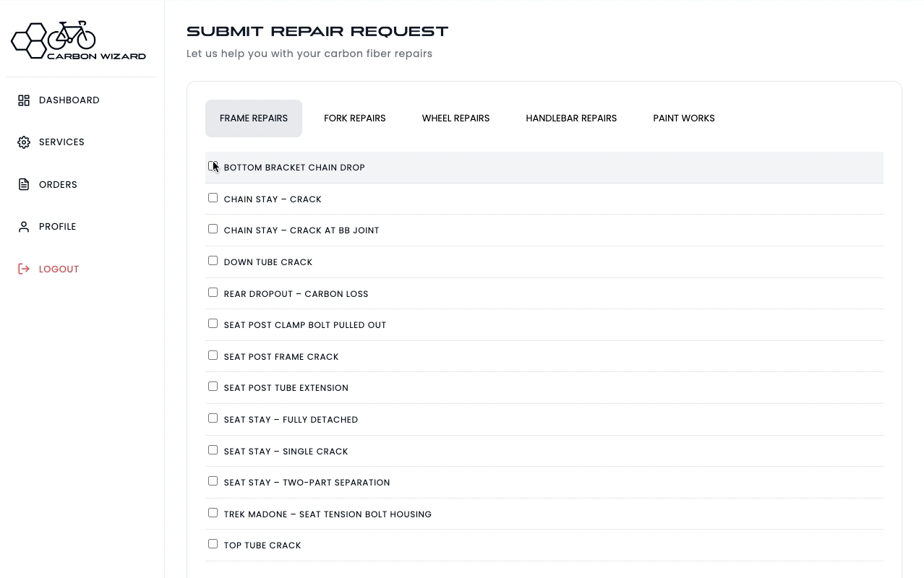Click the Orders document icon
924x578 pixels.
[x=24, y=184]
